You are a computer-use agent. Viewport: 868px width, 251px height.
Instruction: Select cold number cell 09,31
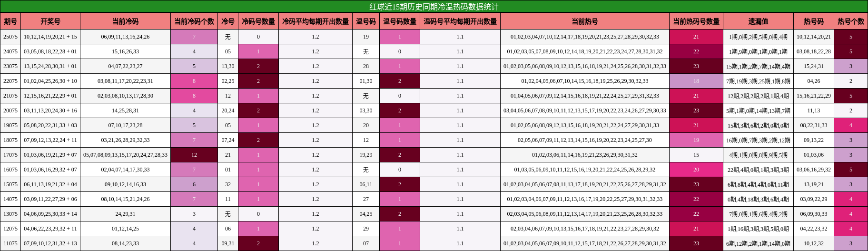point(228,243)
